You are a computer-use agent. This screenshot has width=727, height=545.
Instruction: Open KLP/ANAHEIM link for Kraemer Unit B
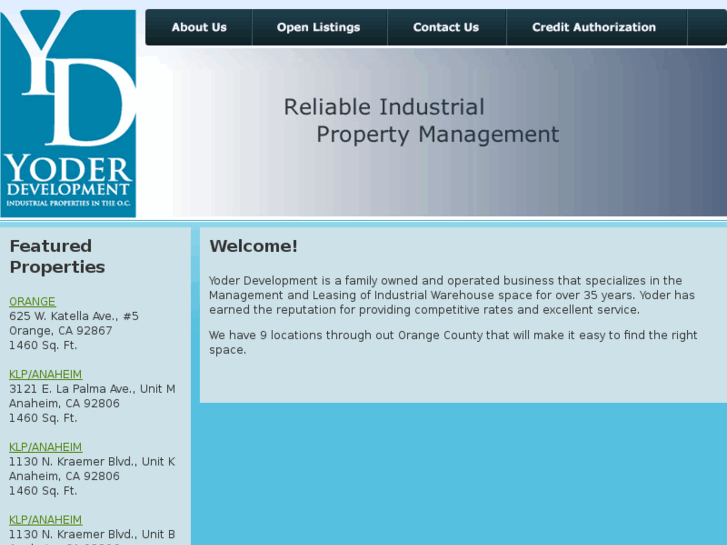point(45,520)
